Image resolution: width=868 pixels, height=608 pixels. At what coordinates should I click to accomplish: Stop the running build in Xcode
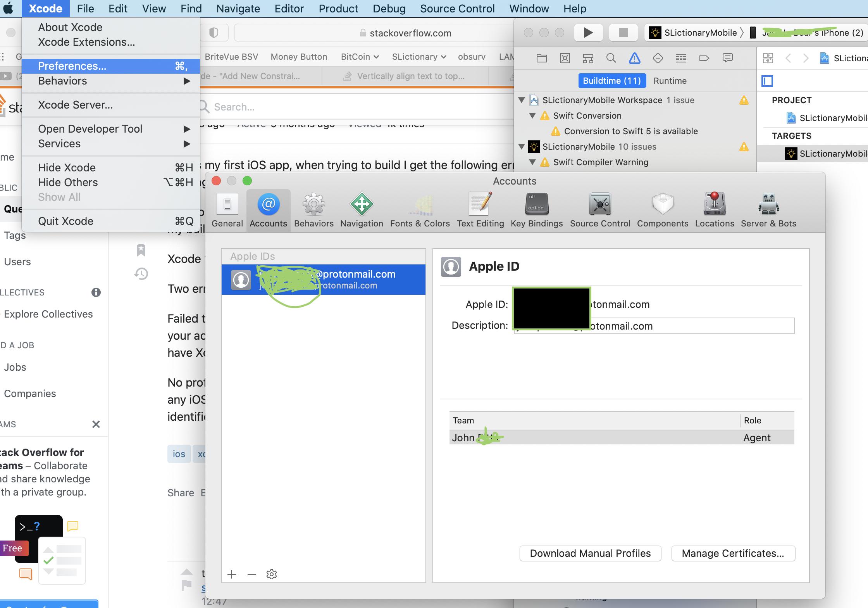623,33
